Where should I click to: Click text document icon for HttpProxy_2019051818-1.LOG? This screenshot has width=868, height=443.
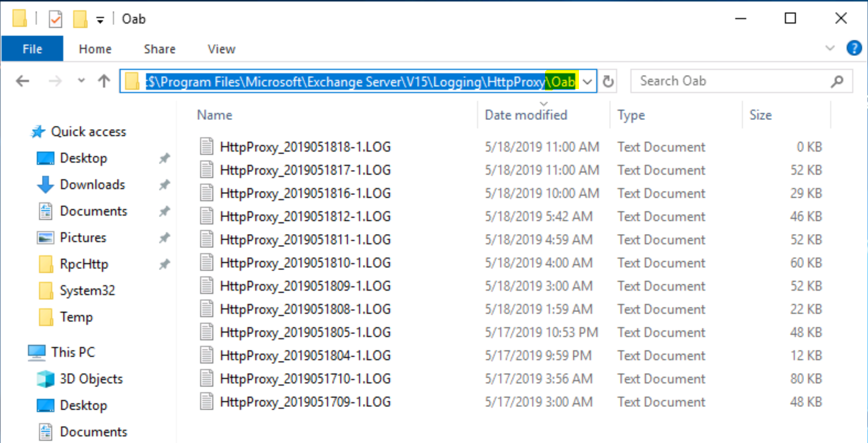207,146
